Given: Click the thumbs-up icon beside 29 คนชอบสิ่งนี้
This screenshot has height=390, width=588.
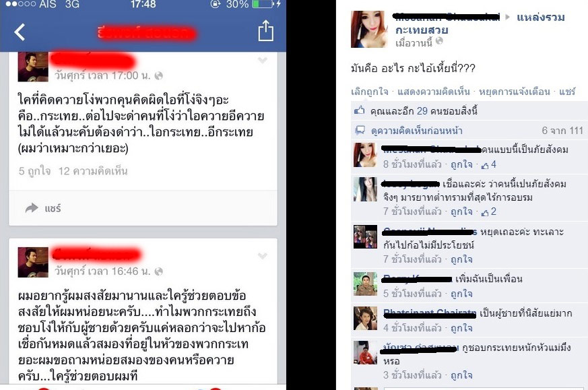Looking at the screenshot, I should tap(359, 110).
